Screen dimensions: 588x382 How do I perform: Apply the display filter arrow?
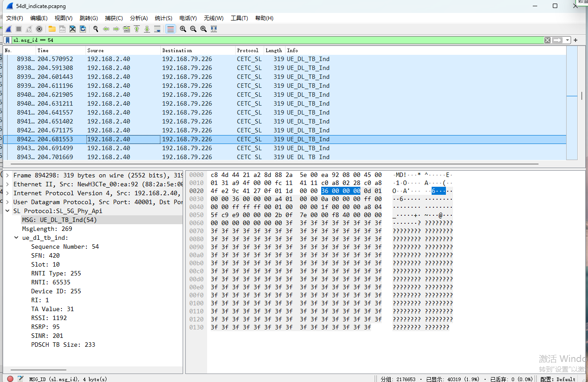click(557, 40)
